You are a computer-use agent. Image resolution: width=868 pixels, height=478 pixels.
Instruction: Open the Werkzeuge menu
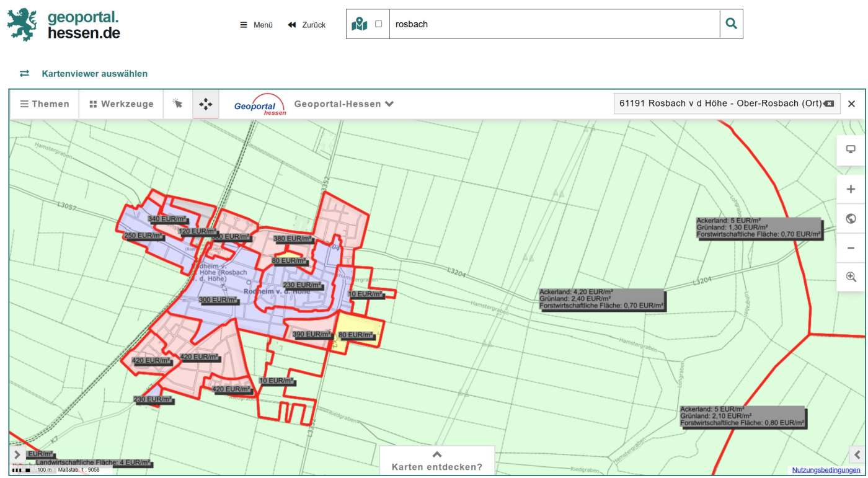coord(121,104)
